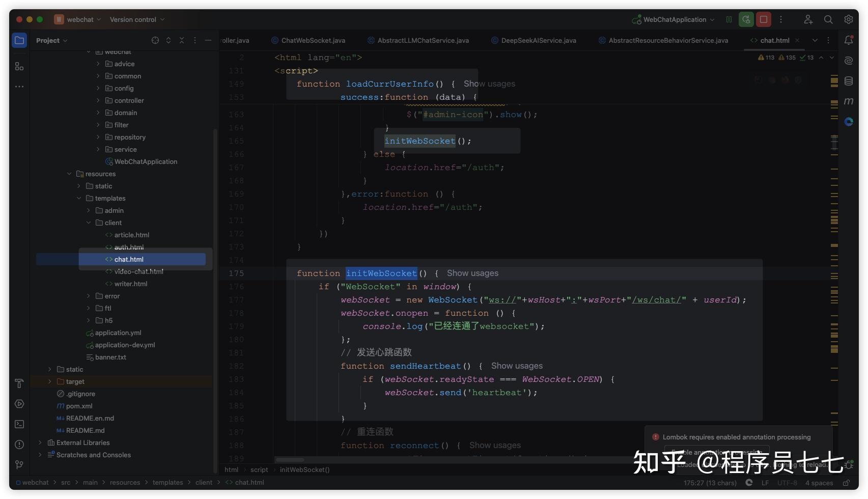868x499 pixels.
Task: Expand the service package in Project tree
Action: 98,149
